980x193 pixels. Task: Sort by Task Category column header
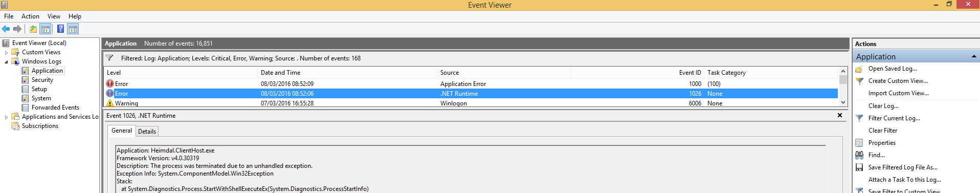(x=771, y=73)
